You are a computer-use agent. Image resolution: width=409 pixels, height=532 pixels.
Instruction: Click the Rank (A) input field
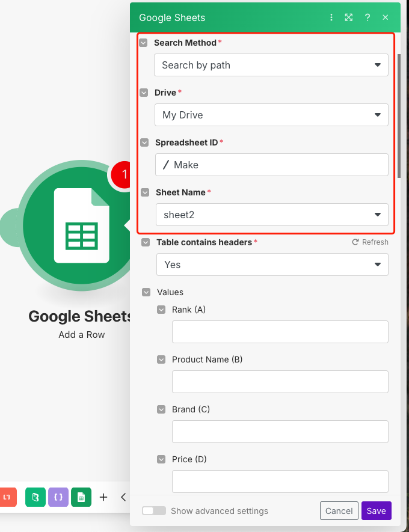pyautogui.click(x=280, y=331)
